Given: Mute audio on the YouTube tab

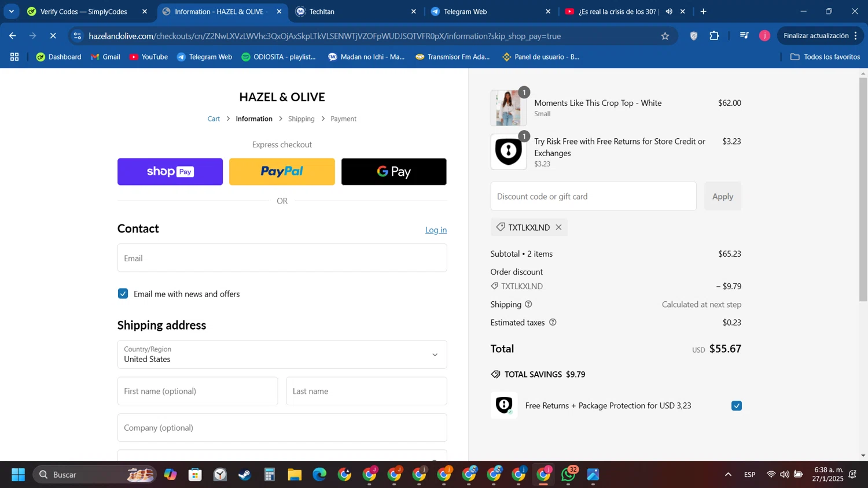Looking at the screenshot, I should coord(669,12).
